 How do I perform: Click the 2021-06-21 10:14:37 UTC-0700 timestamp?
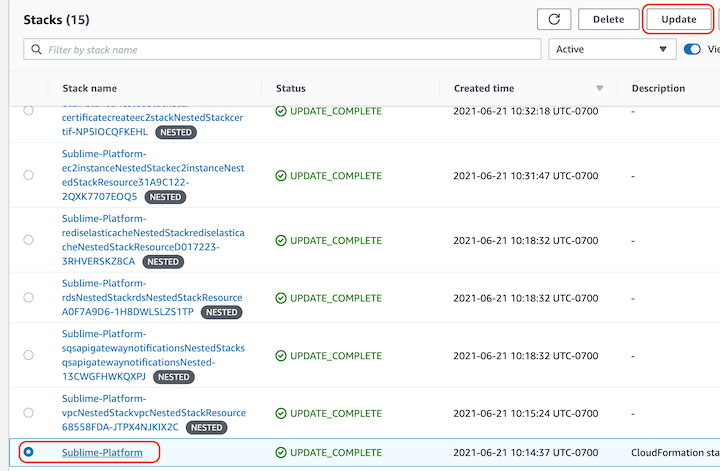526,453
